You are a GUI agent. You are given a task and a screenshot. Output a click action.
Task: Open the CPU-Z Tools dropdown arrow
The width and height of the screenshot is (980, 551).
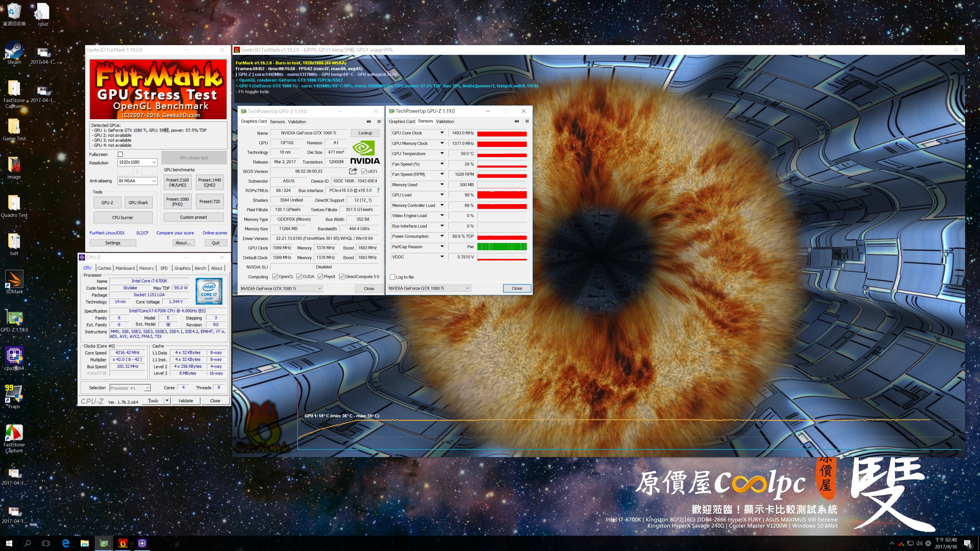(167, 400)
